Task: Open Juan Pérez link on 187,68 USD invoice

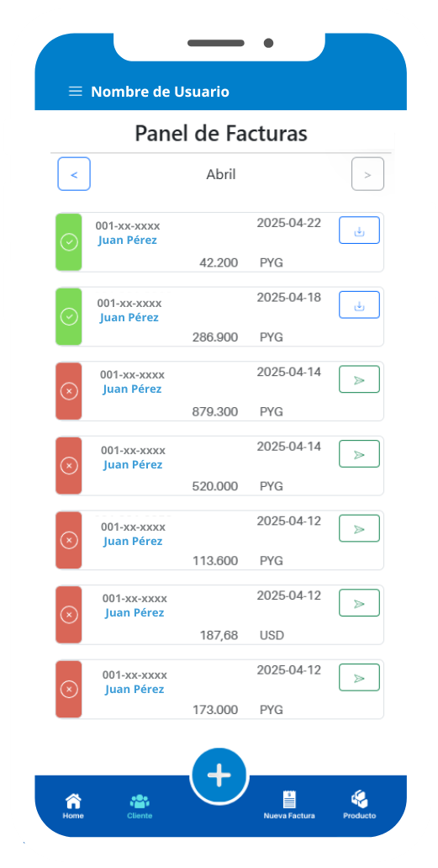Action: coord(135,613)
